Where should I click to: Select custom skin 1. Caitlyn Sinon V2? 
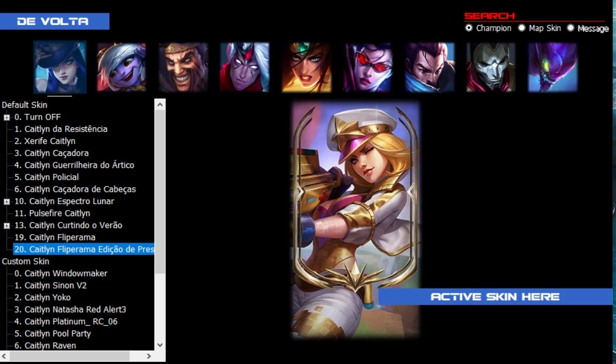pos(51,285)
